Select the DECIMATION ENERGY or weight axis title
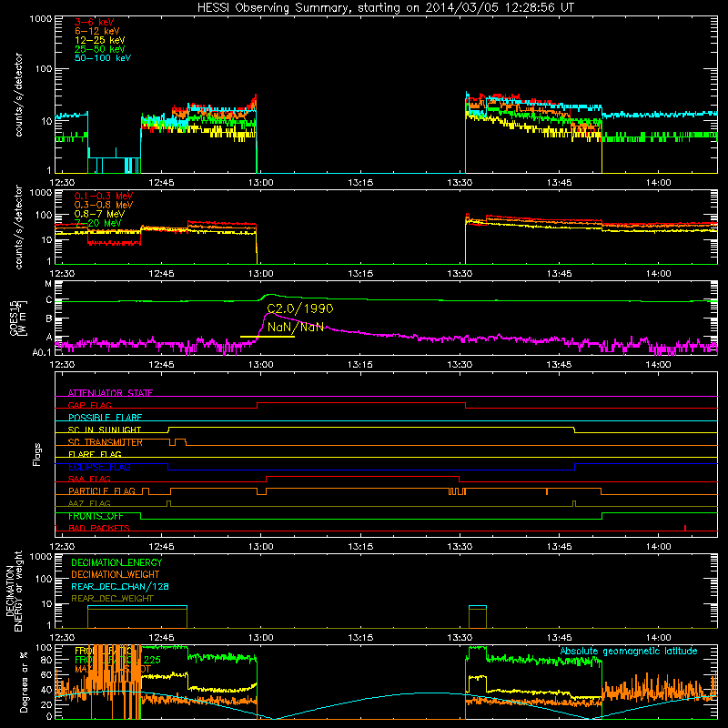Screen dimensions: 728x728 coord(14,591)
